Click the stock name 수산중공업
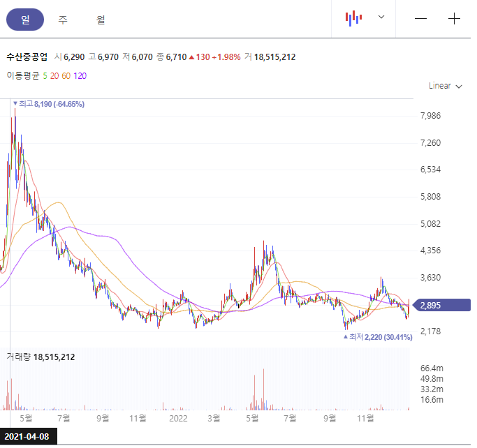Viewport: 477px width, 448px height. click(x=27, y=57)
